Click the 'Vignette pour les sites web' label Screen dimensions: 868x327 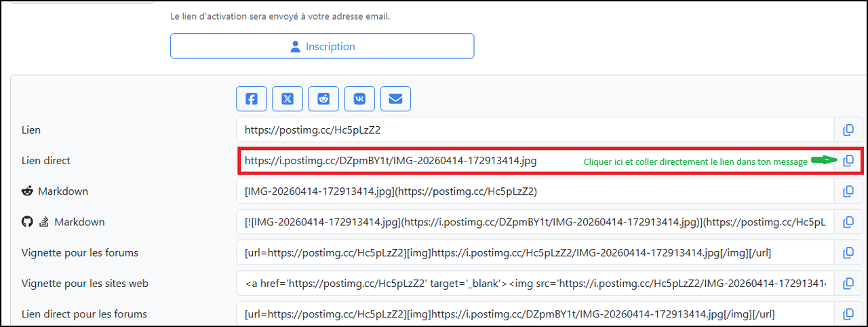coord(85,284)
